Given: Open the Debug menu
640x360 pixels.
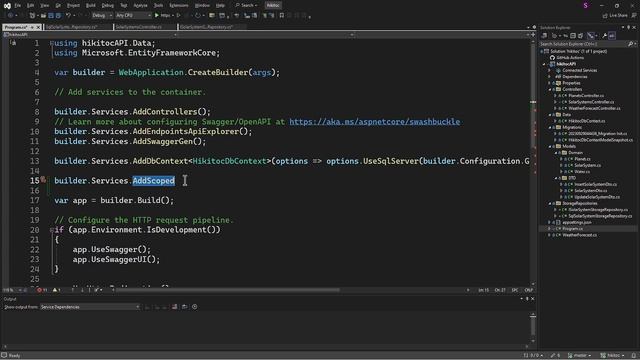Looking at the screenshot, I should pyautogui.click(x=108, y=6).
